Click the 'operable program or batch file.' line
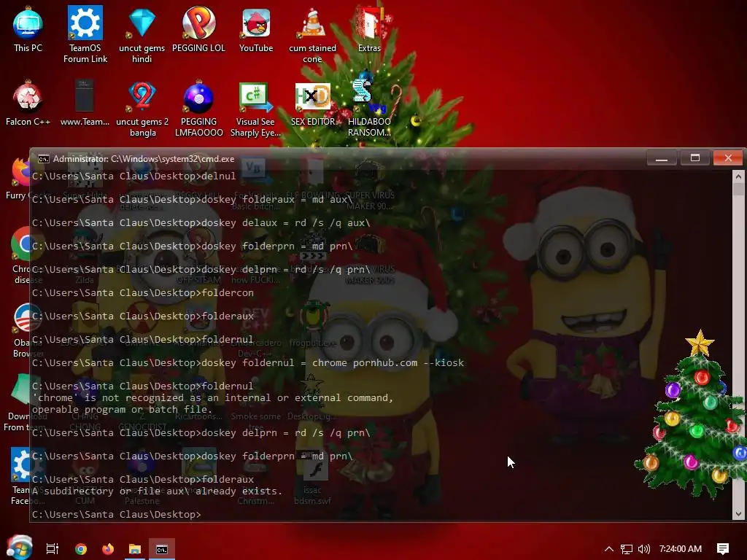 pos(122,410)
